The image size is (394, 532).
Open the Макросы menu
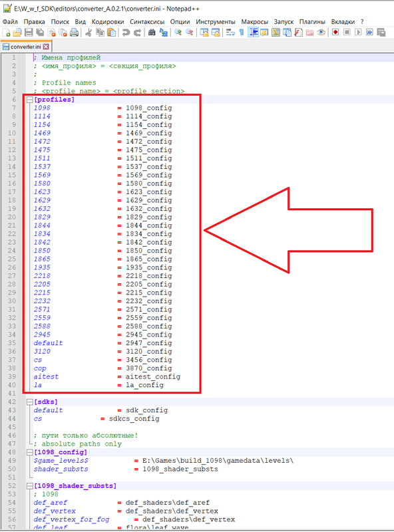254,22
